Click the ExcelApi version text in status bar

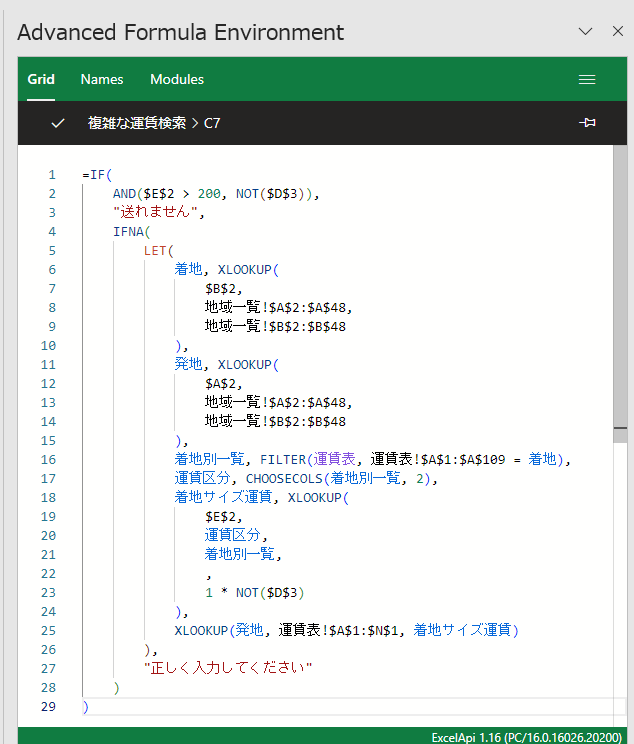coord(525,736)
